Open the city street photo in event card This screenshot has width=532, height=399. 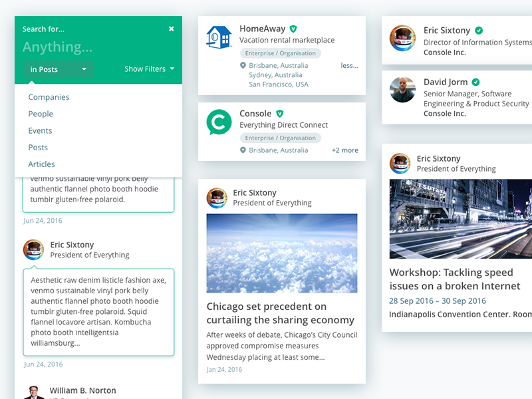coord(461,219)
